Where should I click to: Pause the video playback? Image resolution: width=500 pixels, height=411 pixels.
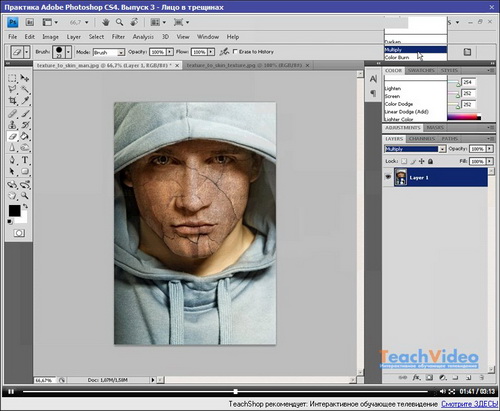tap(11, 391)
